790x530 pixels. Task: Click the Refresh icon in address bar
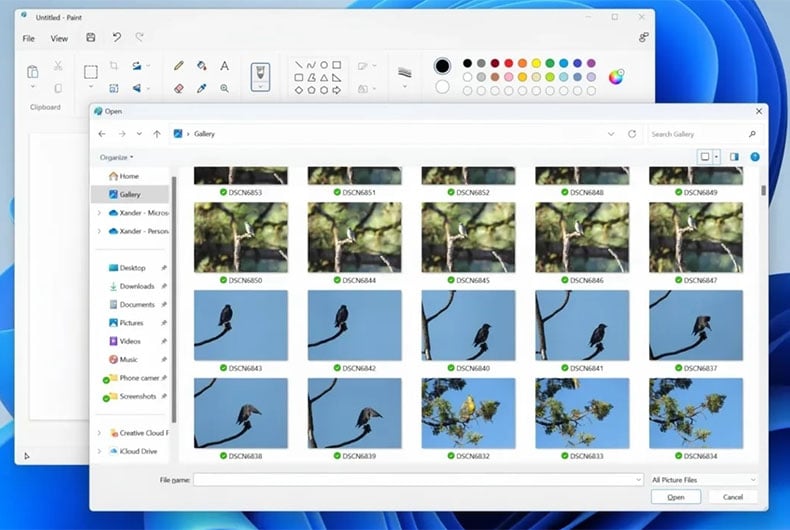(632, 134)
